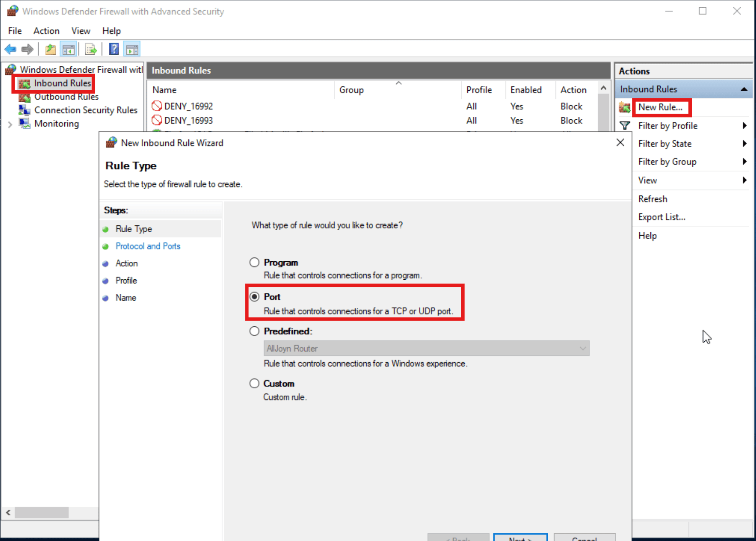Viewport: 756px width, 541px height.
Task: Select Outbound Rules in the tree
Action: pos(66,97)
